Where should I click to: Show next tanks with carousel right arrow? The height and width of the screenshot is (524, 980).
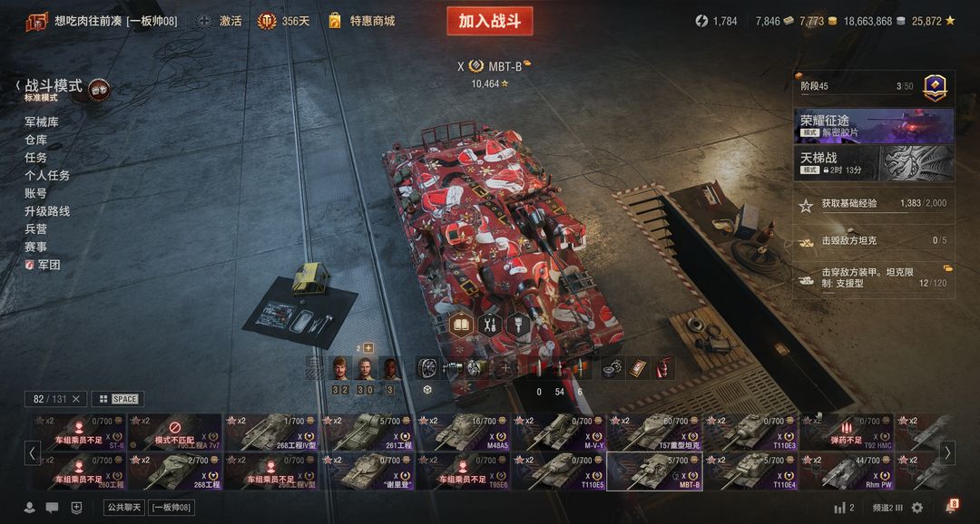click(947, 452)
